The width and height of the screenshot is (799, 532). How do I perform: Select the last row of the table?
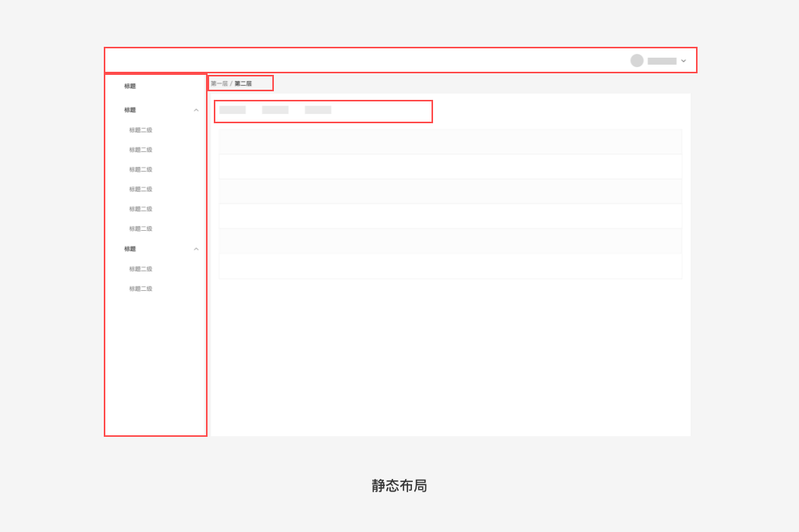(450, 267)
